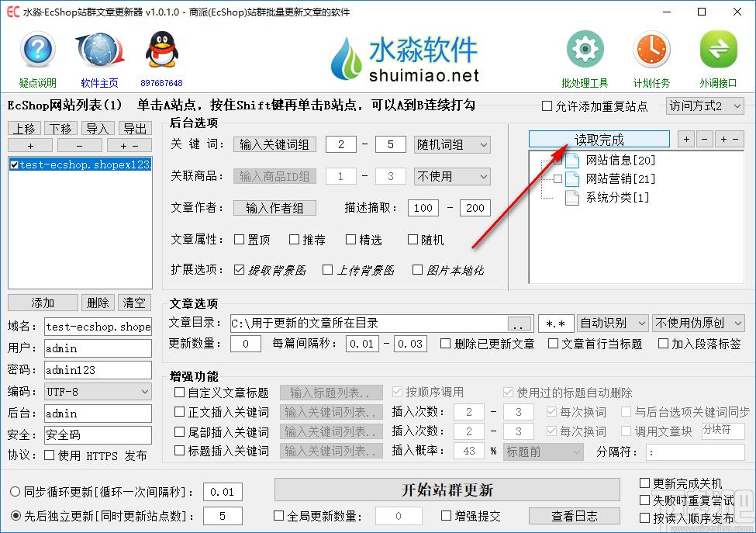
Task: Click 输入关键词组 button
Action: pyautogui.click(x=274, y=145)
